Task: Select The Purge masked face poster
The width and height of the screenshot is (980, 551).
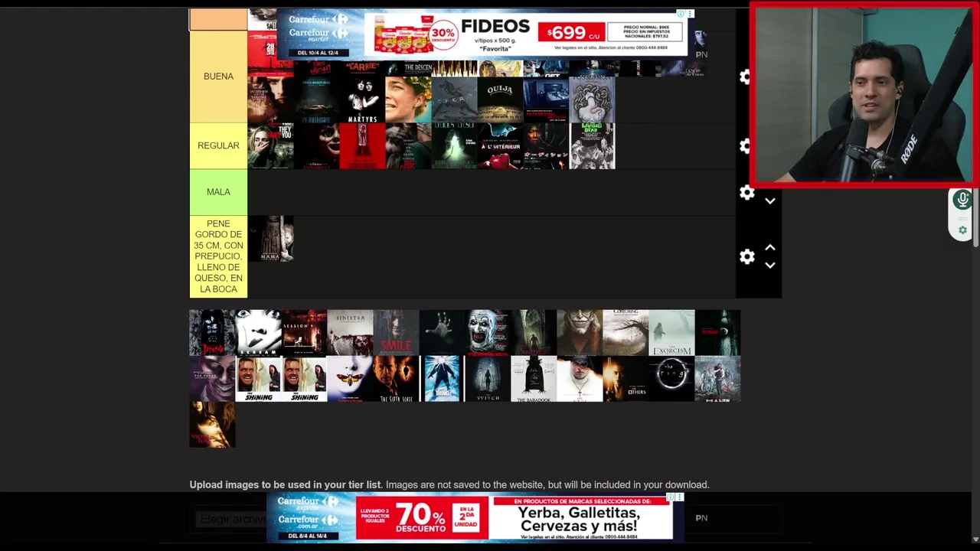Action: point(212,379)
